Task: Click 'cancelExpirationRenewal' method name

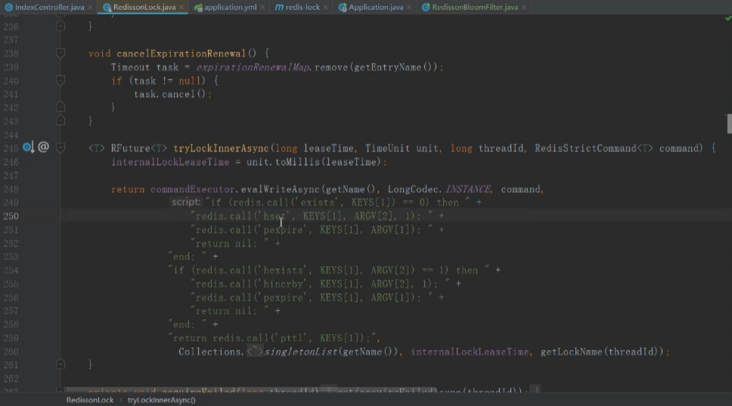Action: [x=181, y=54]
